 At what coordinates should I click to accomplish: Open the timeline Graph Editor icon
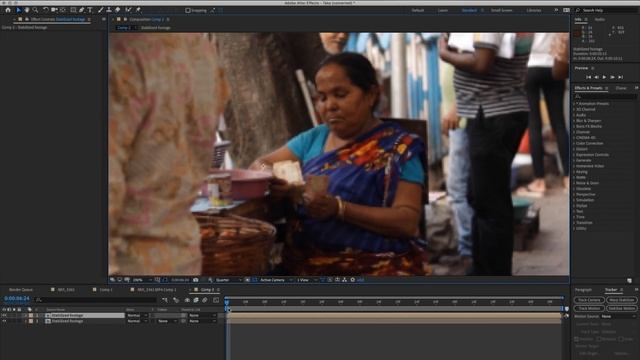(x=216, y=300)
